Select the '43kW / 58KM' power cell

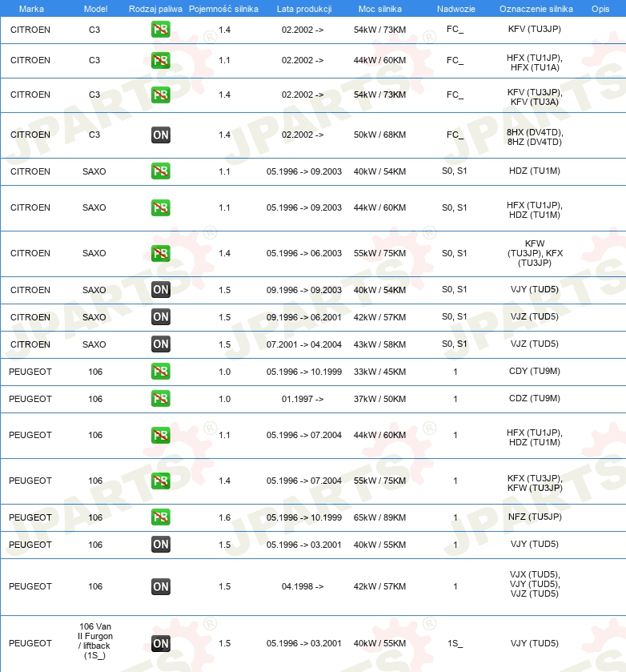coord(379,344)
